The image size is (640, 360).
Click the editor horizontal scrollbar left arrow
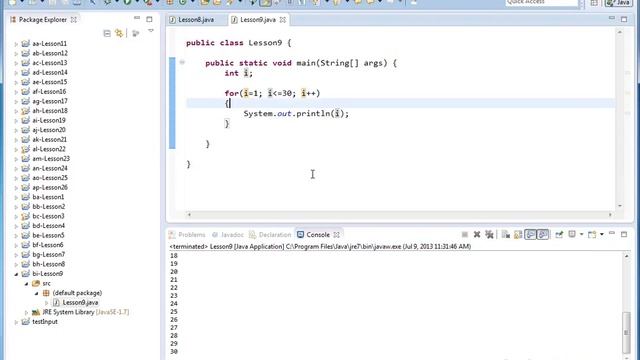(x=189, y=214)
